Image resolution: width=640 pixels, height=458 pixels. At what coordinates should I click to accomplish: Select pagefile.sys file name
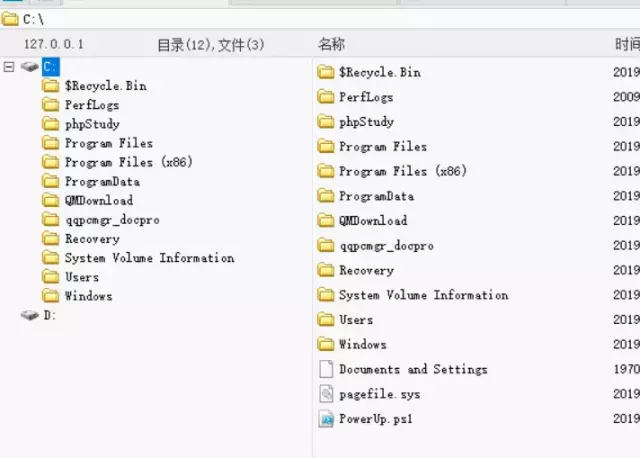point(380,394)
